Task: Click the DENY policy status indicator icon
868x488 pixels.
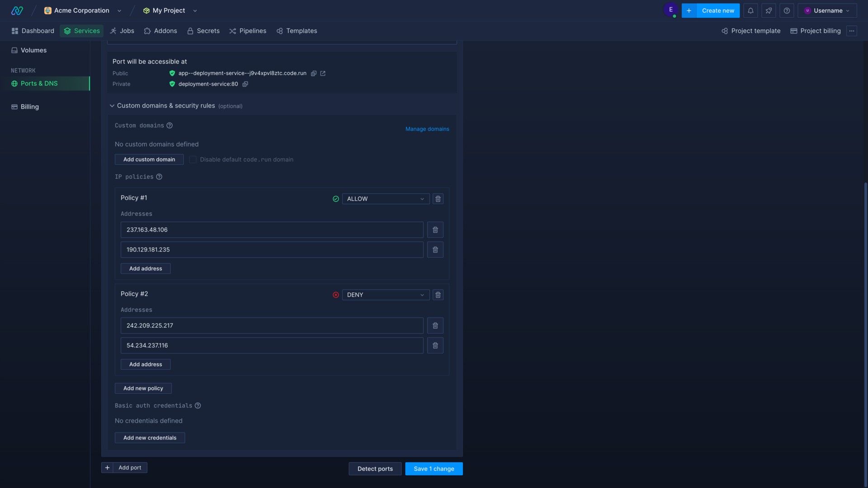Action: (x=336, y=295)
